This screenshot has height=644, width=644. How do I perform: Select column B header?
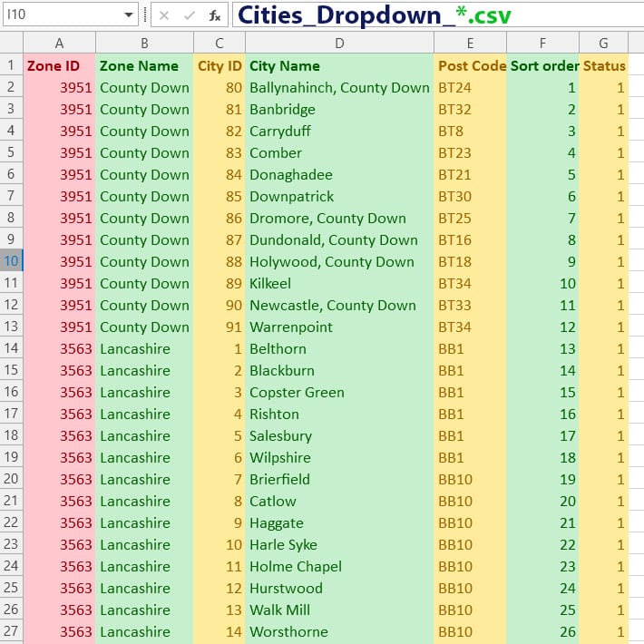tap(144, 43)
